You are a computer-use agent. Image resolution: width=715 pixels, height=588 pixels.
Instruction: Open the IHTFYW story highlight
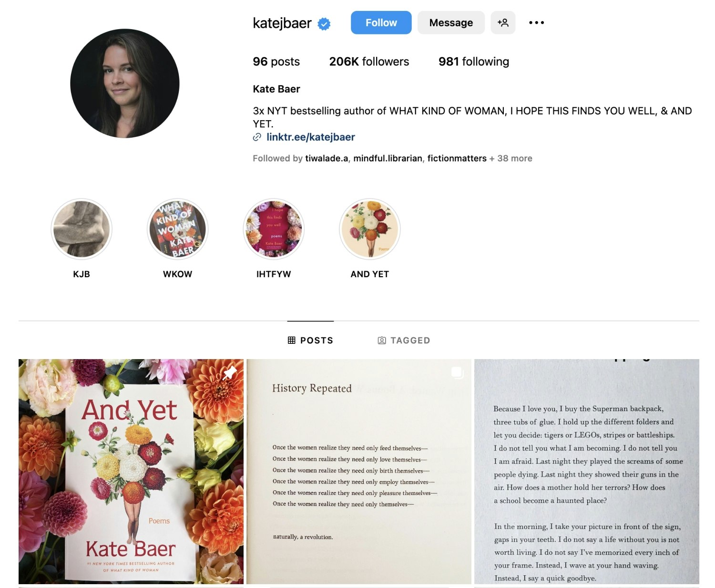(x=274, y=229)
